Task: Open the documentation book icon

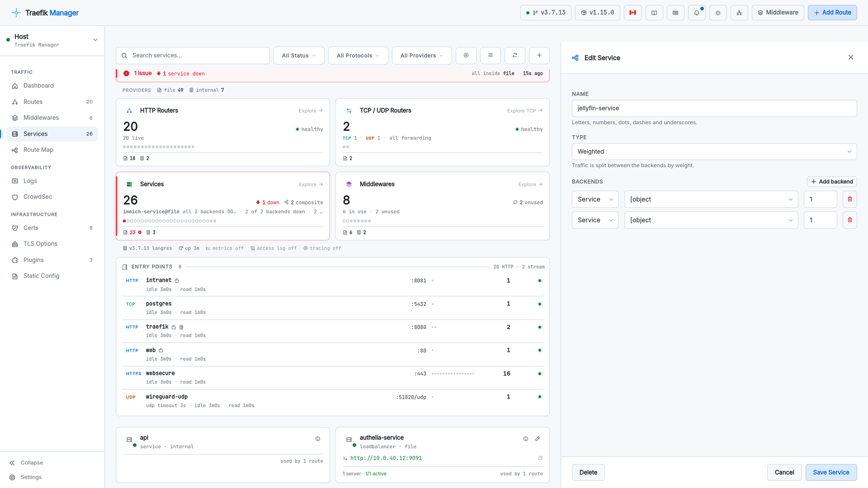Action: (x=654, y=13)
